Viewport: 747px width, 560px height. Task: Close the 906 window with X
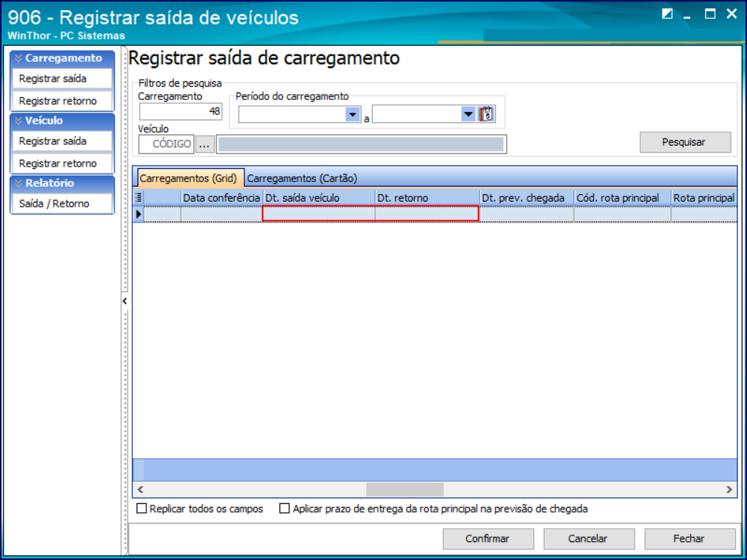click(x=732, y=13)
